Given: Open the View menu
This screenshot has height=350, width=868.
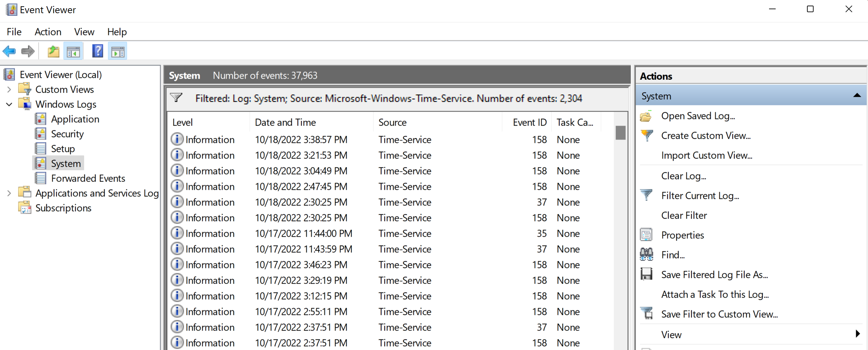Looking at the screenshot, I should tap(84, 32).
